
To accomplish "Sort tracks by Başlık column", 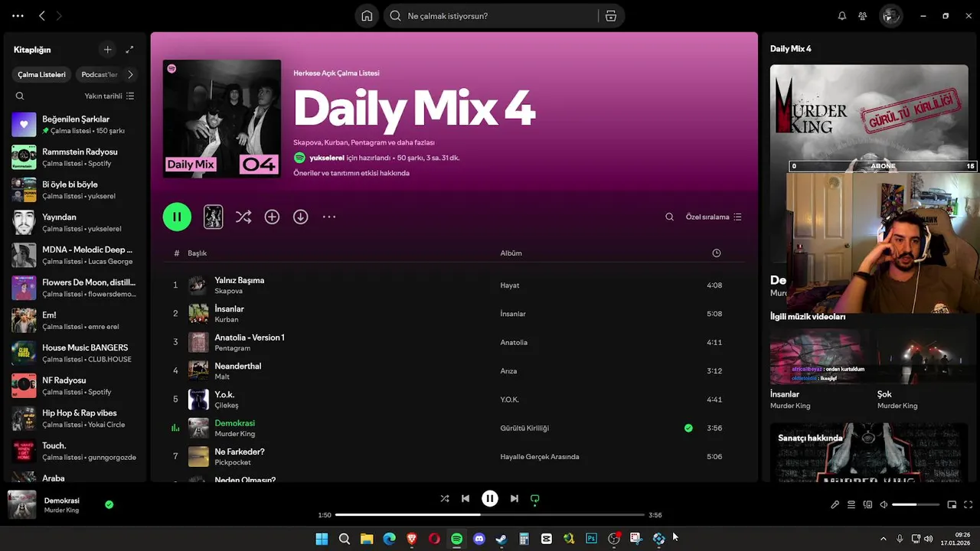I will [x=198, y=253].
